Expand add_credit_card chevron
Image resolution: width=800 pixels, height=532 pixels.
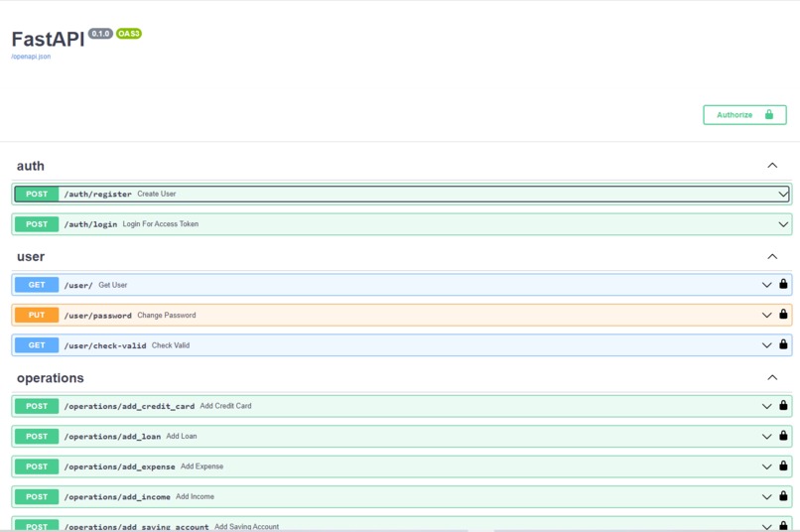click(767, 407)
